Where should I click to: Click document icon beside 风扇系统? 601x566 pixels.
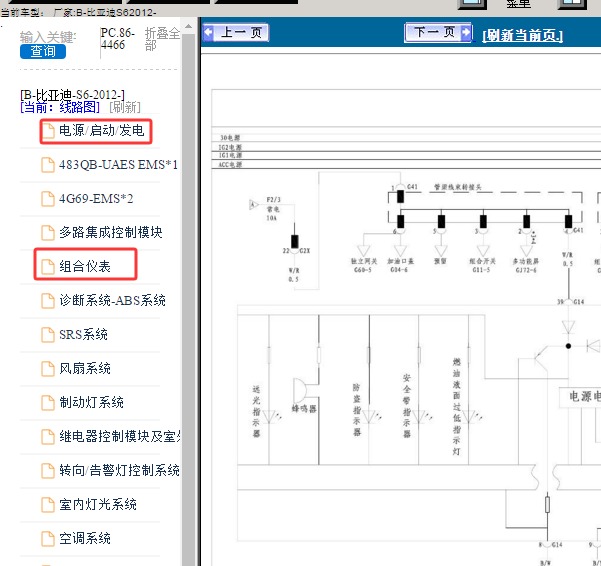pos(48,369)
